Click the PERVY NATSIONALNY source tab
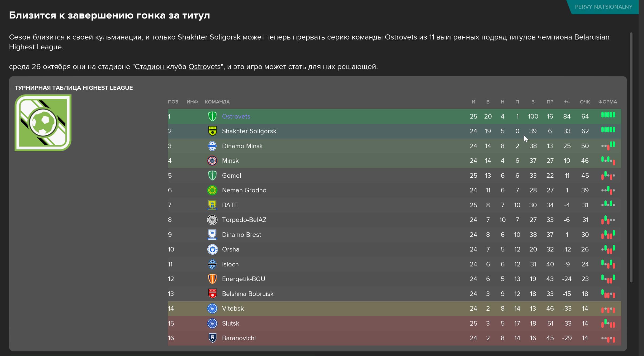 point(603,7)
